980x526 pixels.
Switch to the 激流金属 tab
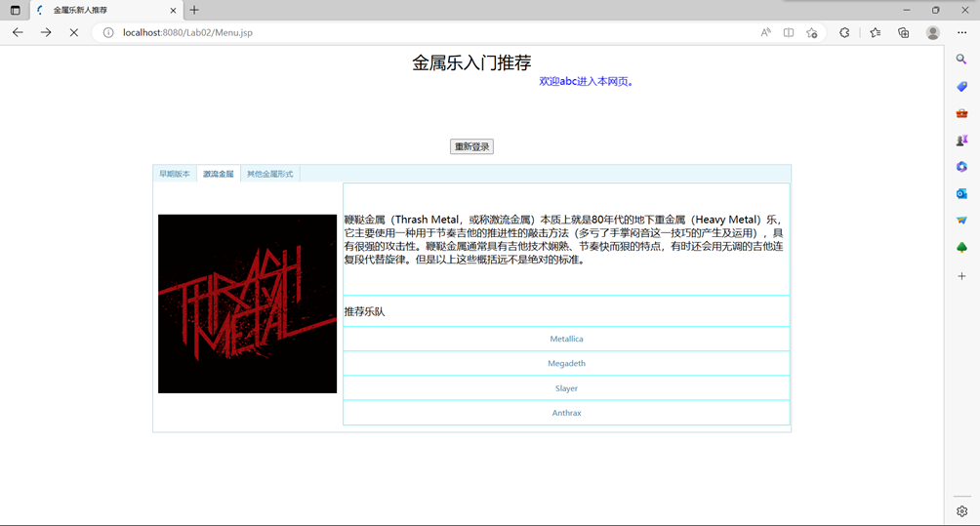coord(218,174)
